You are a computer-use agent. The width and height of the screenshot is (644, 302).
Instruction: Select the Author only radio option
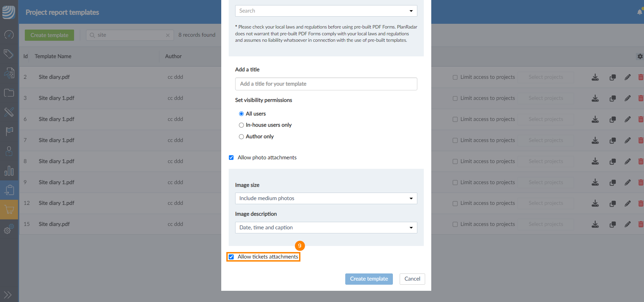[241, 137]
